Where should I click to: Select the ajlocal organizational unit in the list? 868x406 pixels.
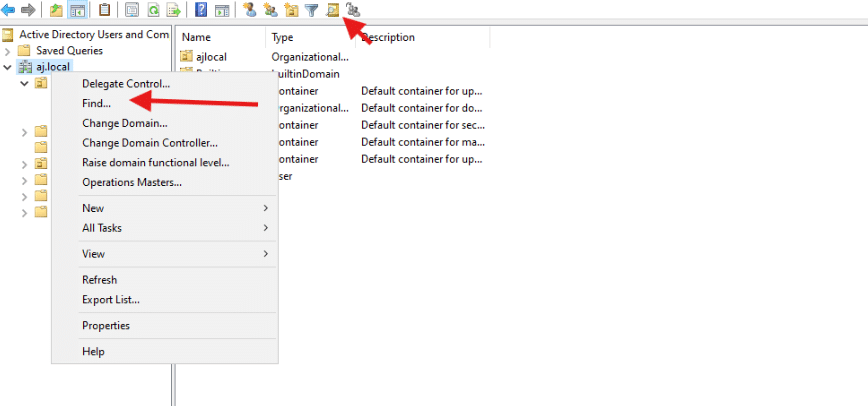coord(214,57)
